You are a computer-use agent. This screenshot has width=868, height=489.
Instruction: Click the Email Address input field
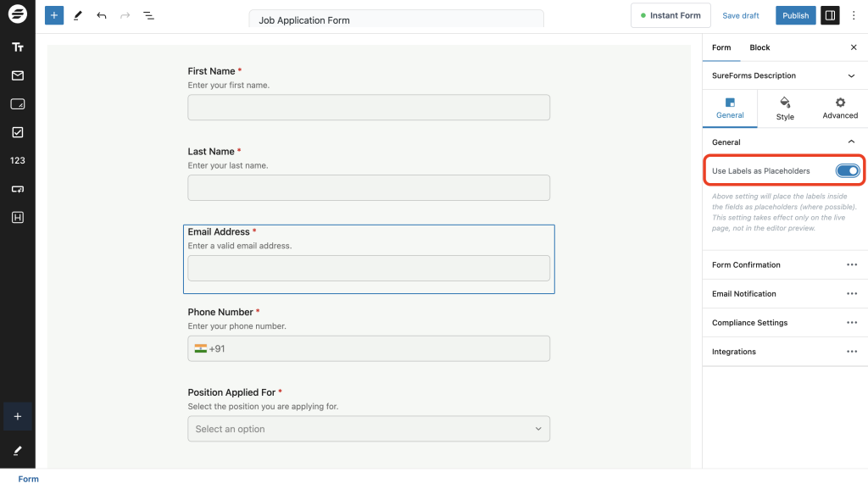pyautogui.click(x=368, y=268)
